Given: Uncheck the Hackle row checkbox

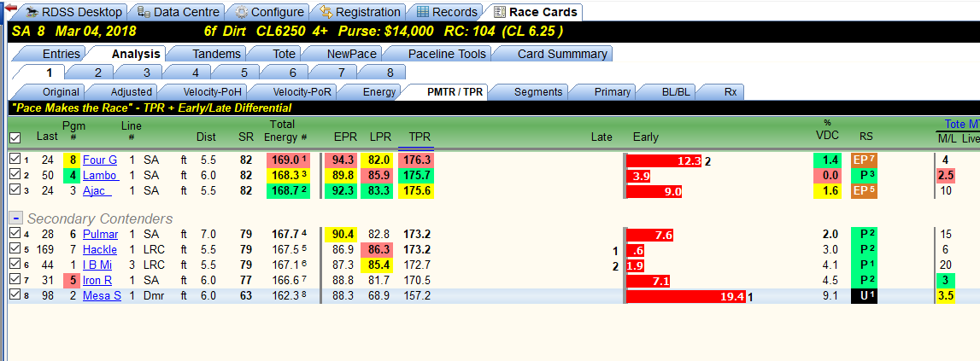Looking at the screenshot, I should (15, 249).
